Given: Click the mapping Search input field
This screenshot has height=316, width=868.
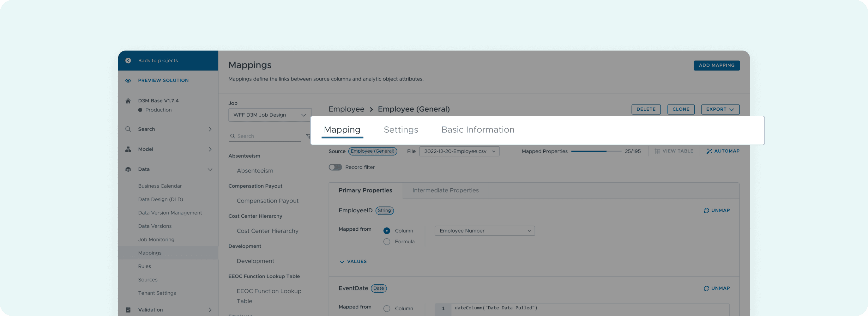Looking at the screenshot, I should pos(265,136).
